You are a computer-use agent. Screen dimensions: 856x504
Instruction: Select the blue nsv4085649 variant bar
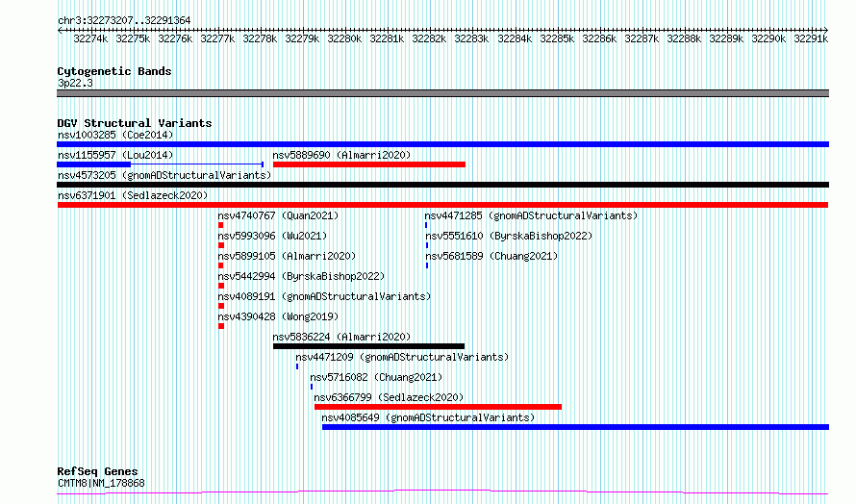click(575, 427)
